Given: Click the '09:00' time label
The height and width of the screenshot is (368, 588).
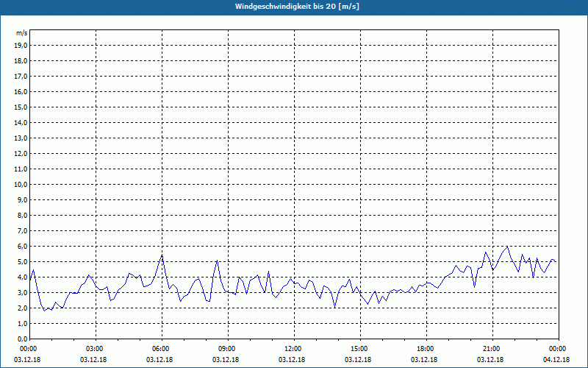Looking at the screenshot, I should 229,349.
